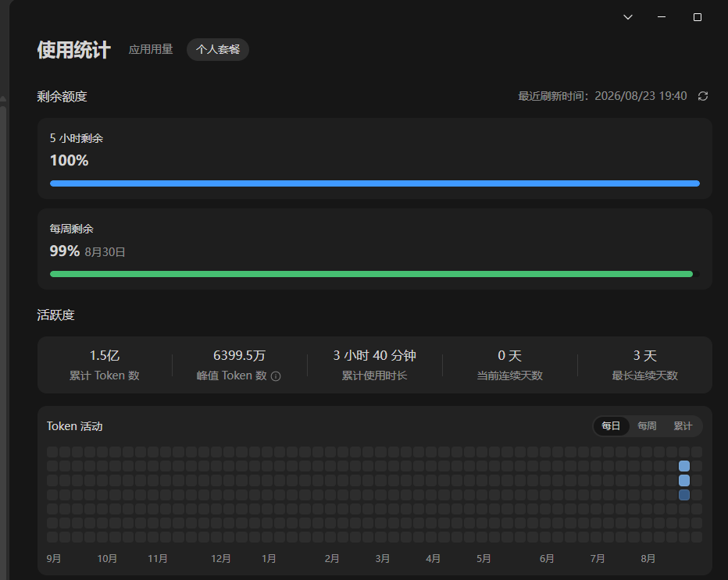Click the top light-blue activity cell
Image resolution: width=728 pixels, height=580 pixels.
coord(684,466)
